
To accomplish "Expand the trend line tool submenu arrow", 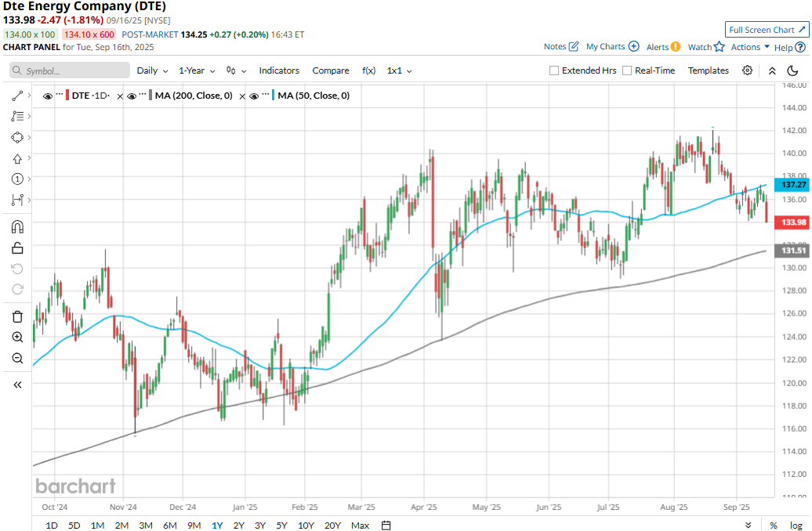I will (x=29, y=96).
